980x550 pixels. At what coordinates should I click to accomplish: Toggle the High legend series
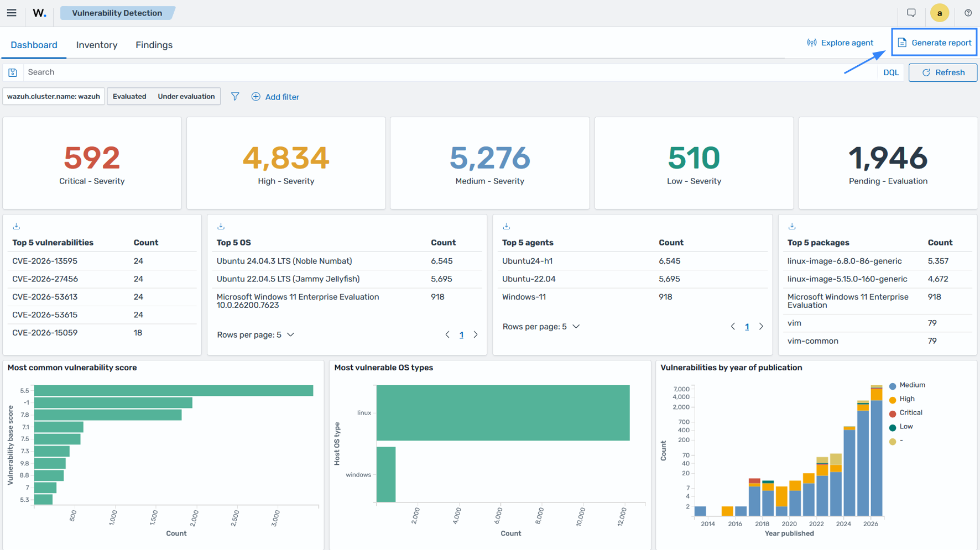click(901, 399)
